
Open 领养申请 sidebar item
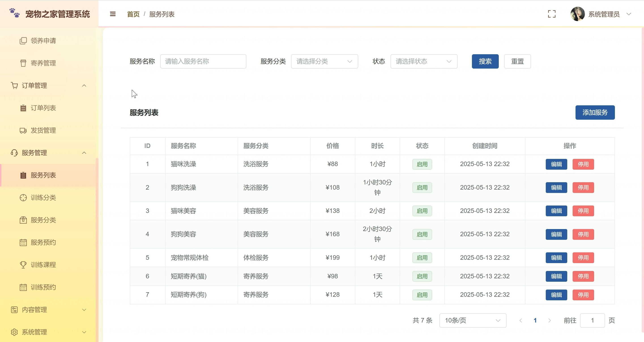click(x=43, y=41)
